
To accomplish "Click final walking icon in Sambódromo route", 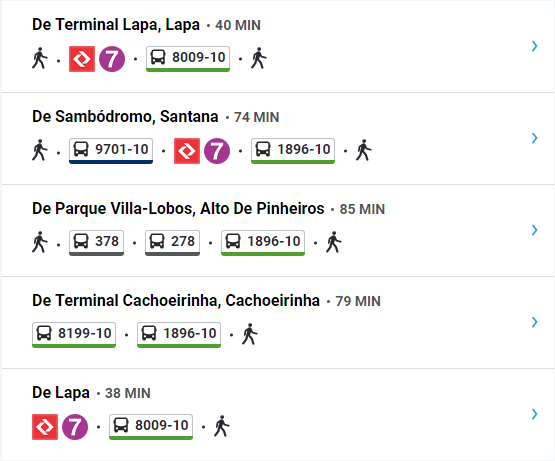I will pos(364,150).
